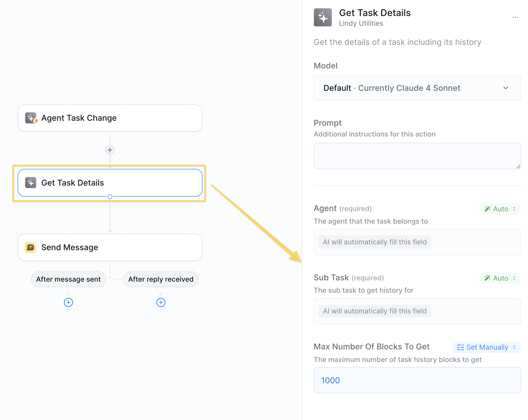This screenshot has width=528, height=420.
Task: Click the Agent Task Change sparkle icon
Action: click(31, 118)
